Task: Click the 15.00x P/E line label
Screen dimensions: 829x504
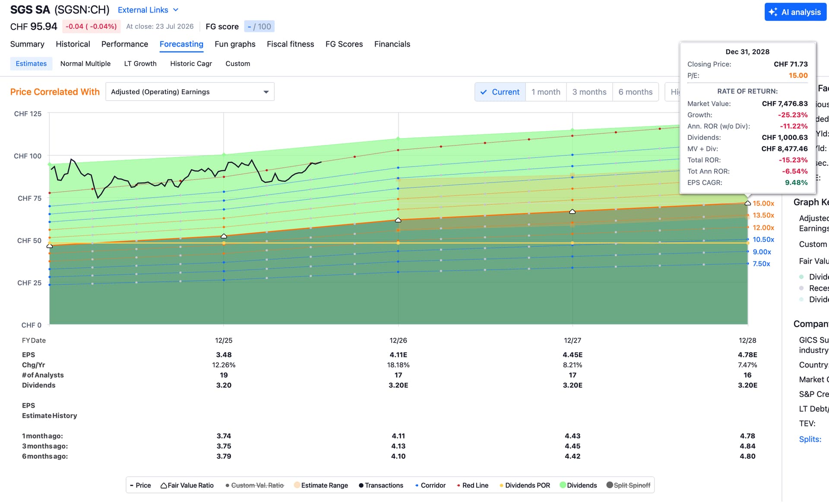Action: point(763,203)
